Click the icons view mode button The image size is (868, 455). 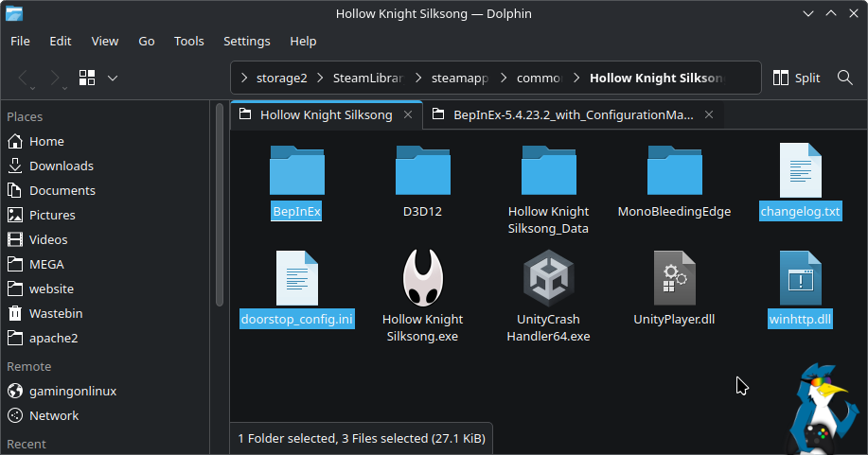pyautogui.click(x=87, y=78)
